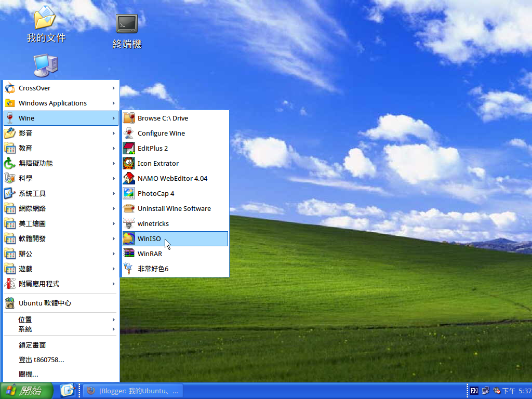Viewport: 532px width, 399px height.
Task: Open the 教育 menu label
Action: click(x=25, y=148)
